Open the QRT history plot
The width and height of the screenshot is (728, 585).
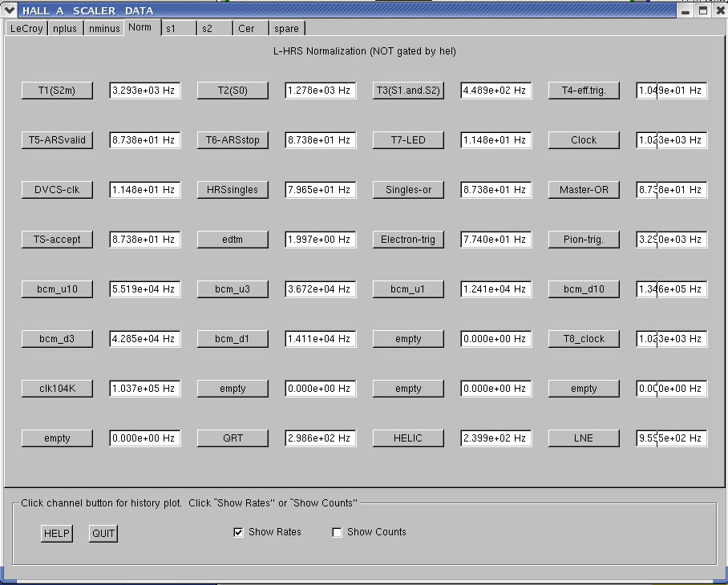click(233, 438)
